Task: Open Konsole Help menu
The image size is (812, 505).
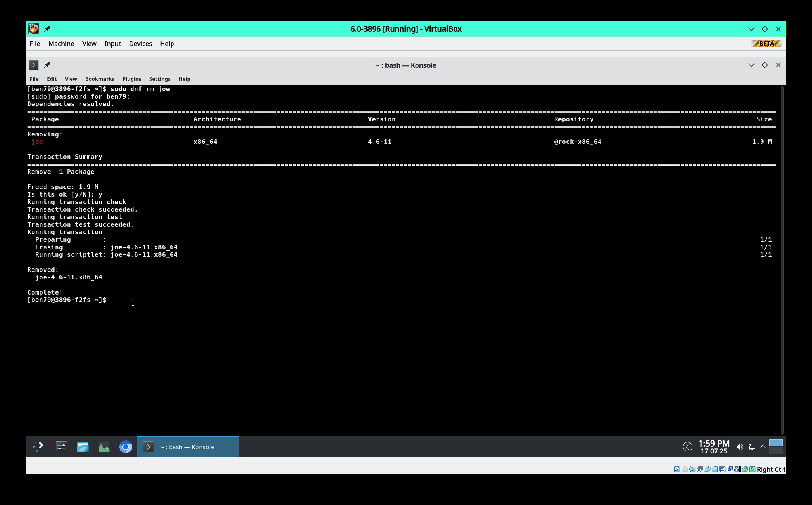Action: 184,79
